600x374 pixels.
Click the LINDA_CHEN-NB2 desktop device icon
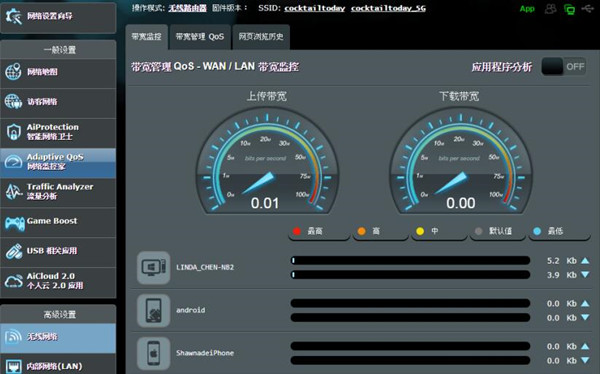click(x=153, y=267)
